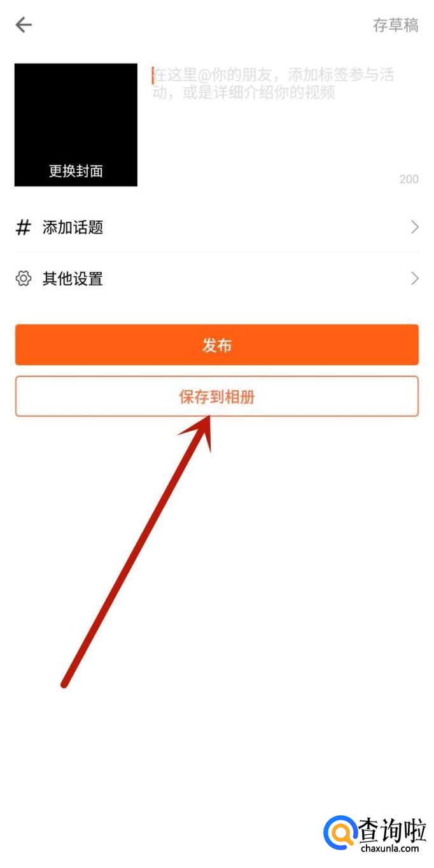Place cursor at orange caret in description

tap(153, 76)
